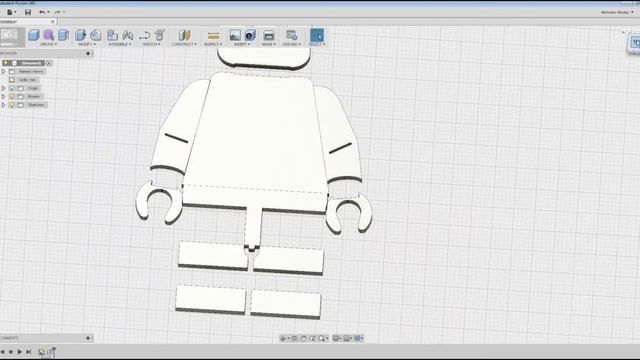Click the second Modify tool icon

coord(96,35)
